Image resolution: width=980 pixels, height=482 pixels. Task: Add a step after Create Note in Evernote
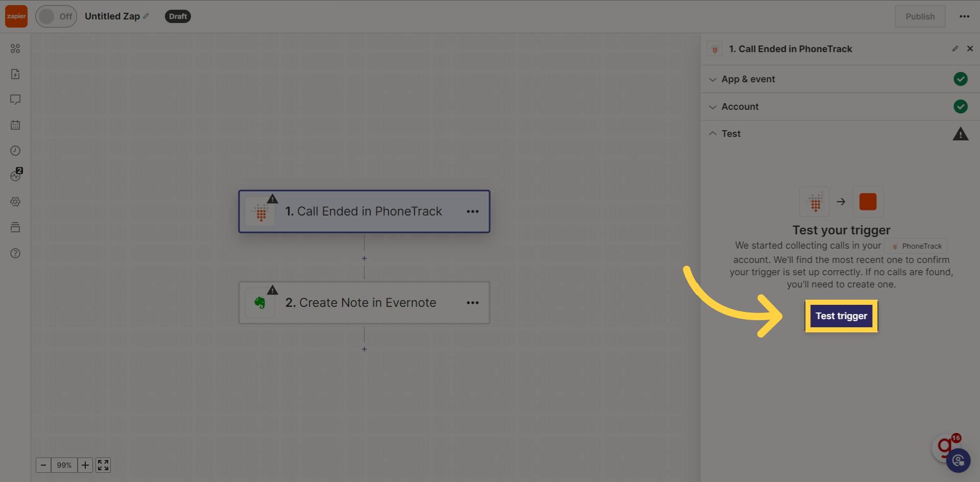[x=364, y=349]
